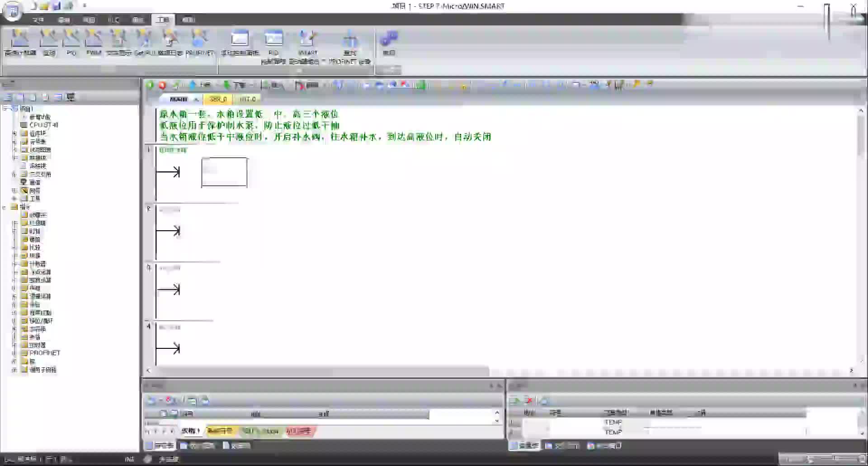This screenshot has height=466, width=868.
Task: Switch to the MAIN program tab
Action: tap(179, 99)
